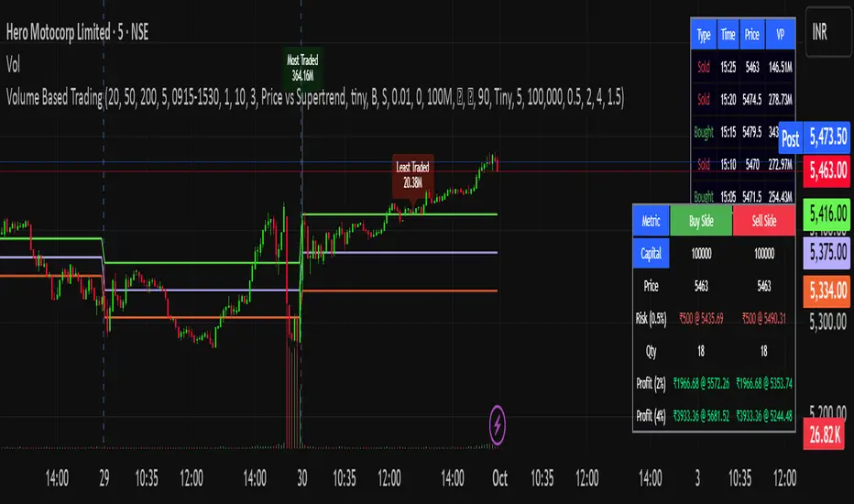Select the Risk (0.5%) row label
Viewport: 854px width, 504px height.
(651, 318)
